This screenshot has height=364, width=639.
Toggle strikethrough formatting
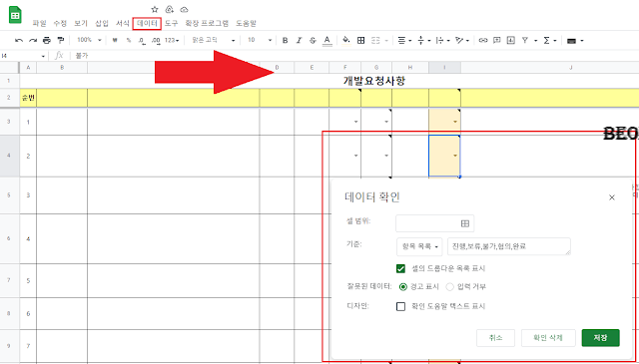[313, 40]
